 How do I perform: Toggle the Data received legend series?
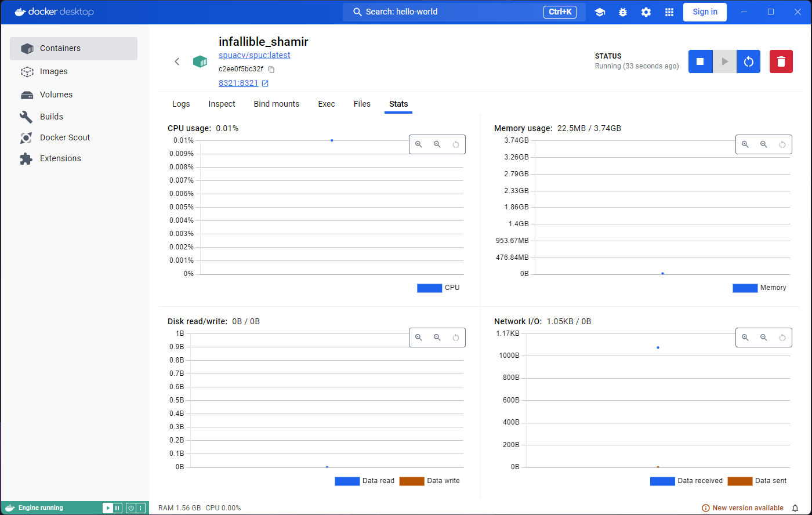pyautogui.click(x=686, y=481)
